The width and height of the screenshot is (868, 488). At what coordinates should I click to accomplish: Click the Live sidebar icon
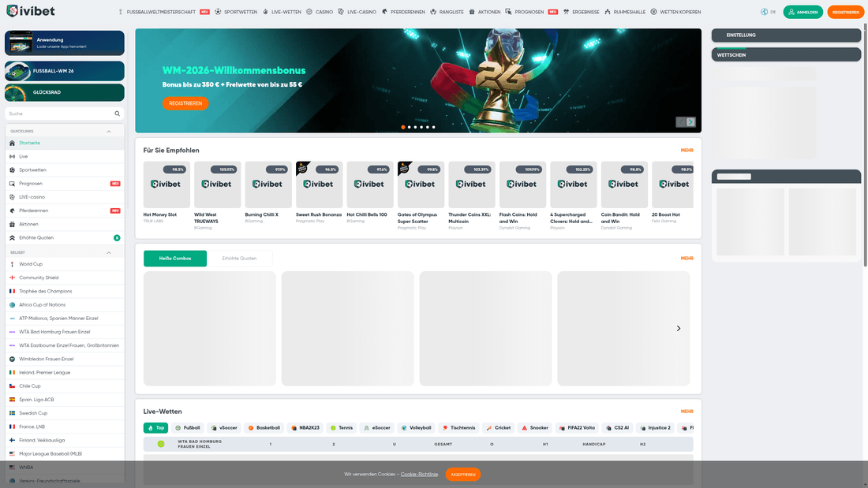coord(12,157)
